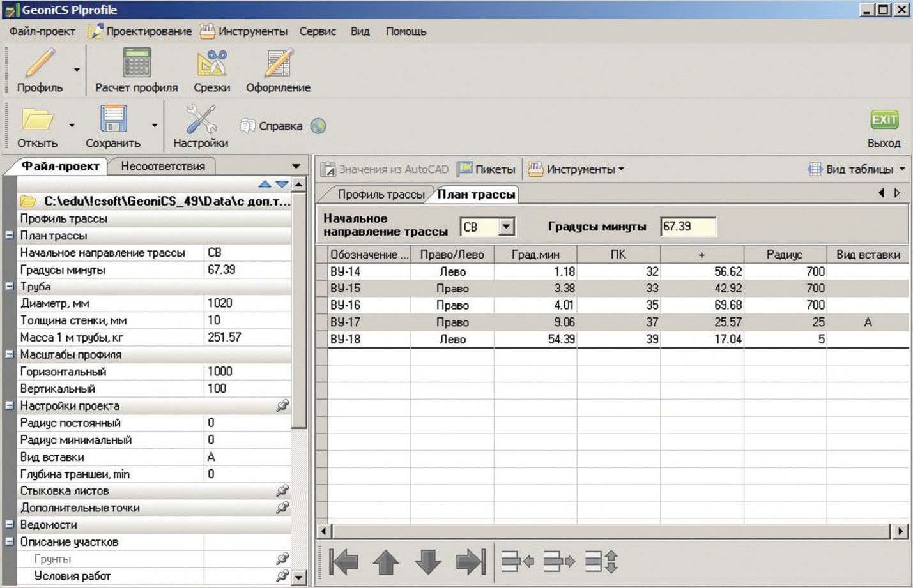Collapse the Труба section

click(10, 287)
